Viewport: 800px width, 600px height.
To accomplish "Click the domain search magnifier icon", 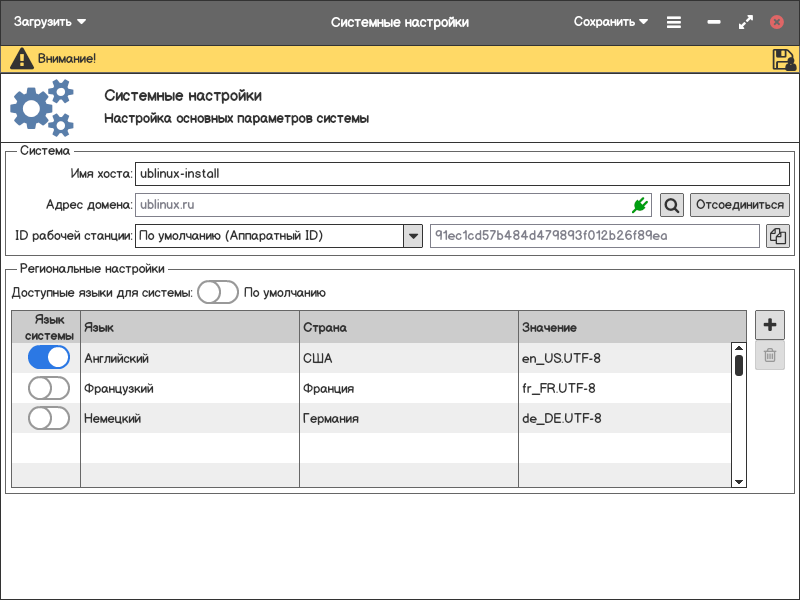I will (x=672, y=205).
